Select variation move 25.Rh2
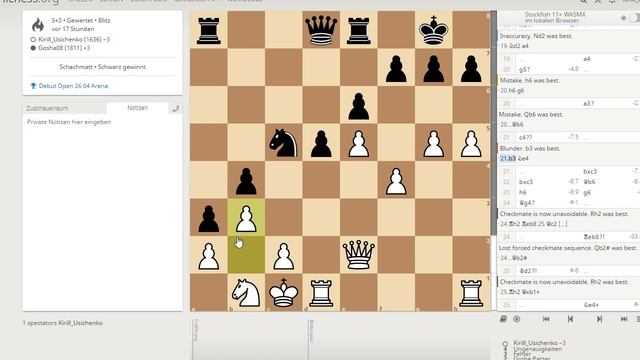 tap(510, 292)
